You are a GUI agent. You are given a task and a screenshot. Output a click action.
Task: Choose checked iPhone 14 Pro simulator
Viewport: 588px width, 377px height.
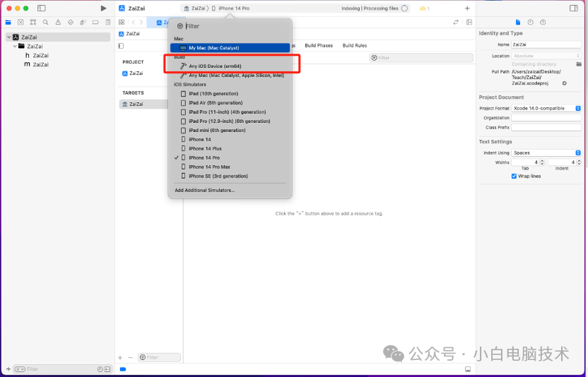230,157
